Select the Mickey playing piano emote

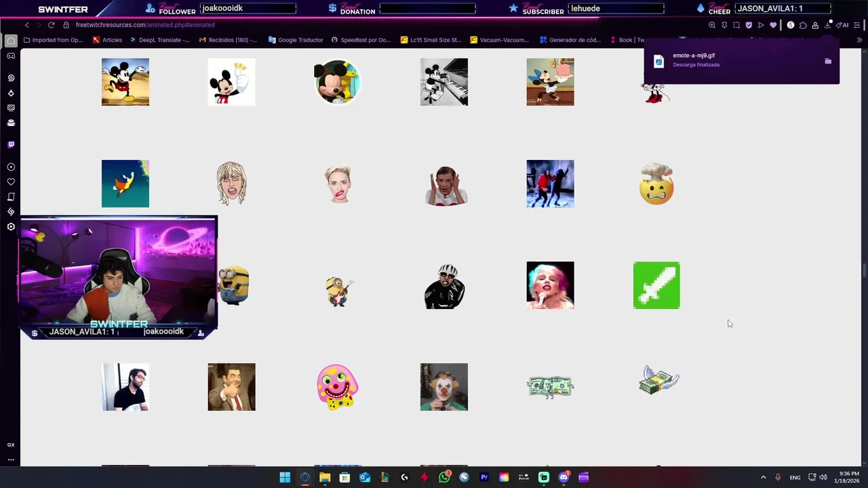click(x=444, y=82)
